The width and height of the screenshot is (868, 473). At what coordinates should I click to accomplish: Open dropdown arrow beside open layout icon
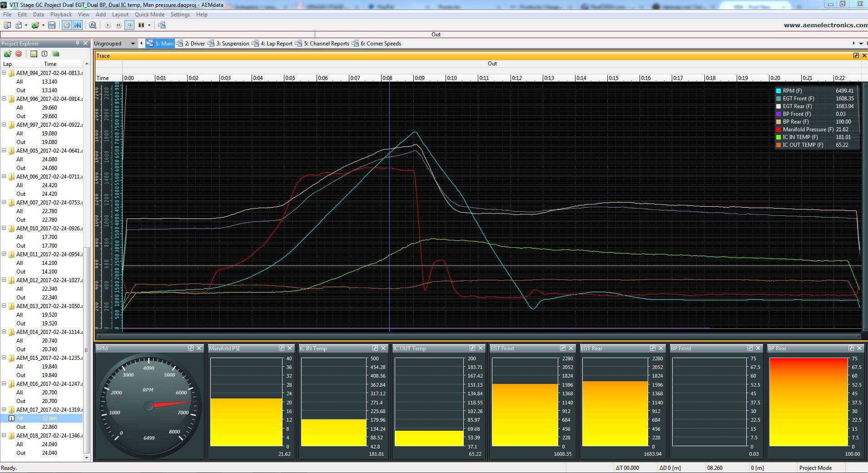(x=26, y=25)
